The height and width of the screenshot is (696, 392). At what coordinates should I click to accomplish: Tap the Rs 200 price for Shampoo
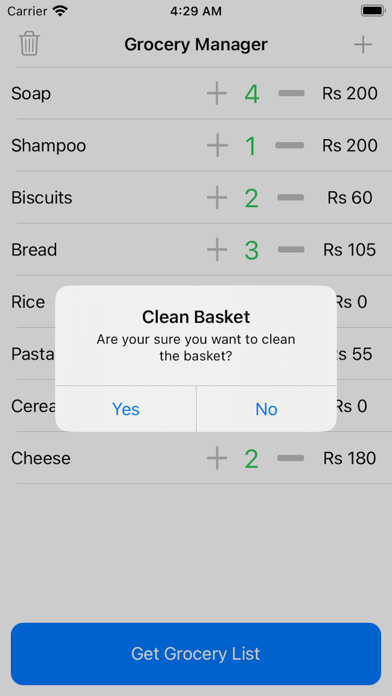click(x=350, y=146)
